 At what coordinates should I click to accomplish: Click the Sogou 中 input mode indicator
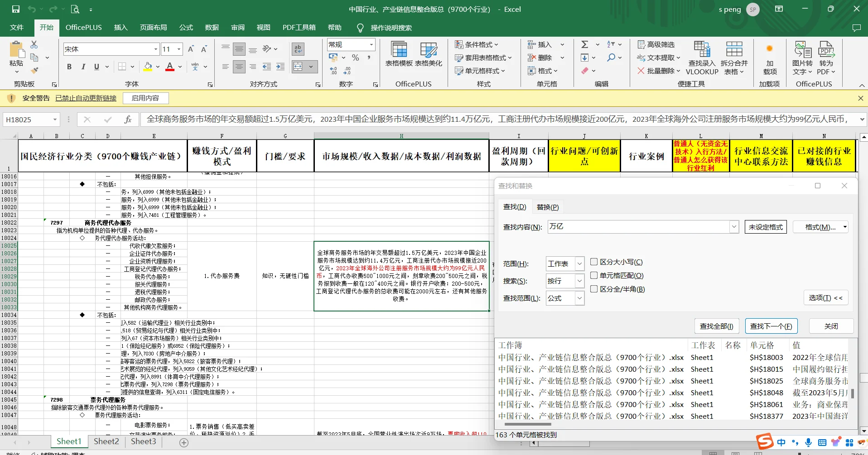click(x=781, y=442)
